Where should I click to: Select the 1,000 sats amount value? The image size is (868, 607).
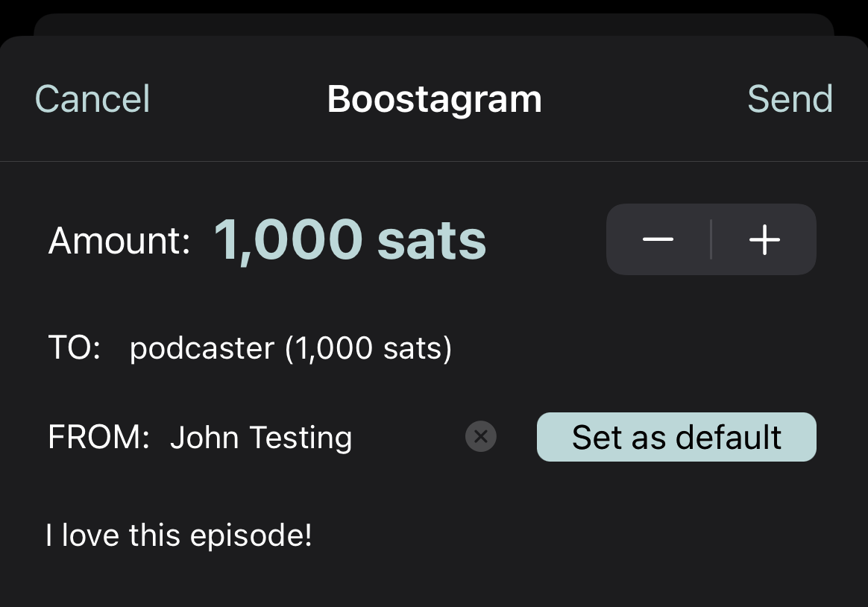tap(350, 240)
